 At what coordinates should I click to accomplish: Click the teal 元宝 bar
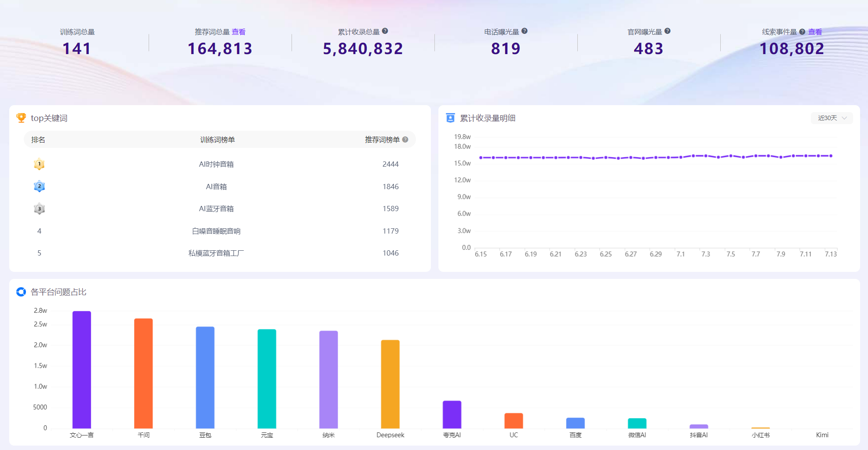tap(267, 379)
